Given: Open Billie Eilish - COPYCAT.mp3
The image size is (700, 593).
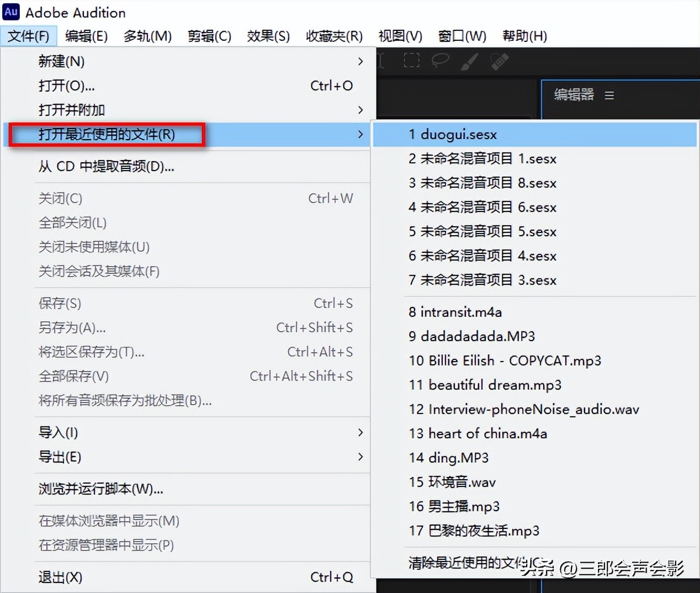Looking at the screenshot, I should tap(534, 361).
